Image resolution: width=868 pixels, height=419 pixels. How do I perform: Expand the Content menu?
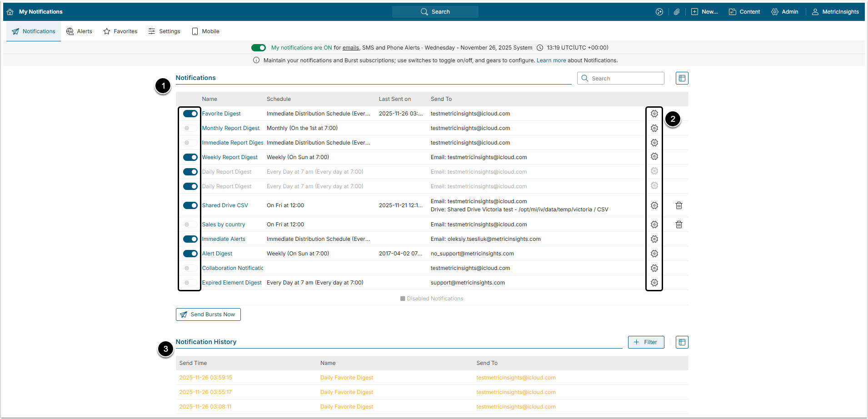pos(744,12)
